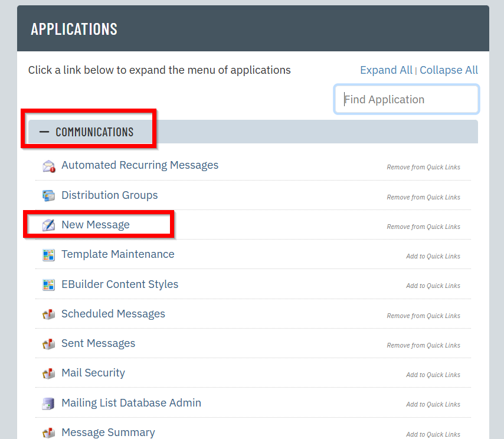This screenshot has height=439, width=504.
Task: Open Scheduled Messages application
Action: coord(113,314)
